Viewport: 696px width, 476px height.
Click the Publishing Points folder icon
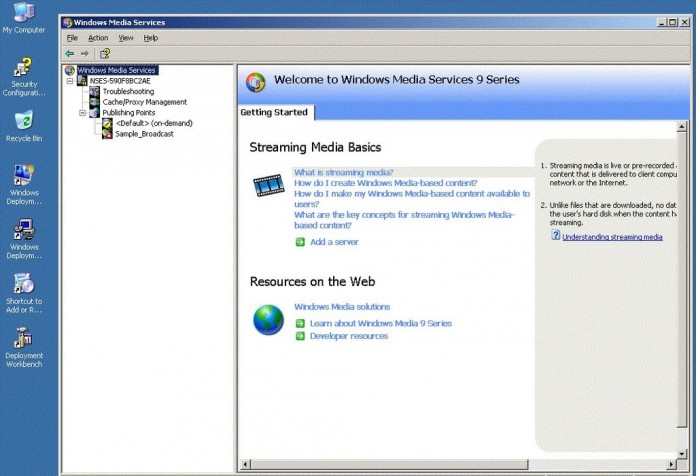click(94, 112)
